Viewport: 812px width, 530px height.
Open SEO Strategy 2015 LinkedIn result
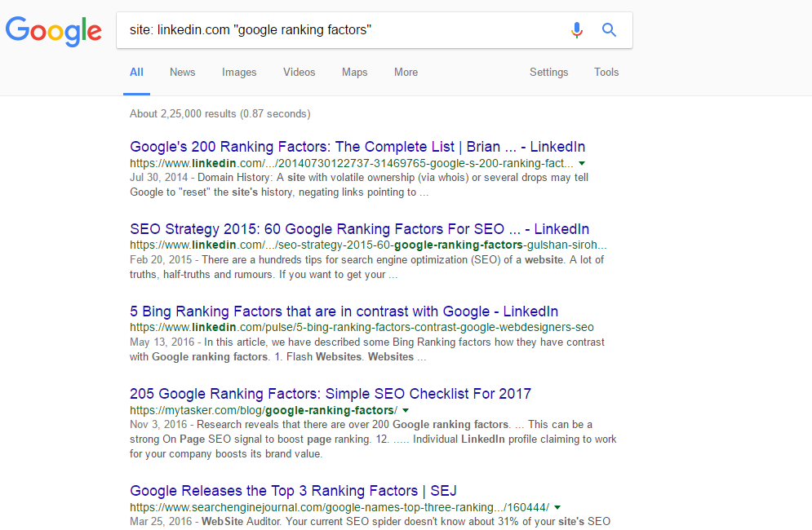coord(359,229)
